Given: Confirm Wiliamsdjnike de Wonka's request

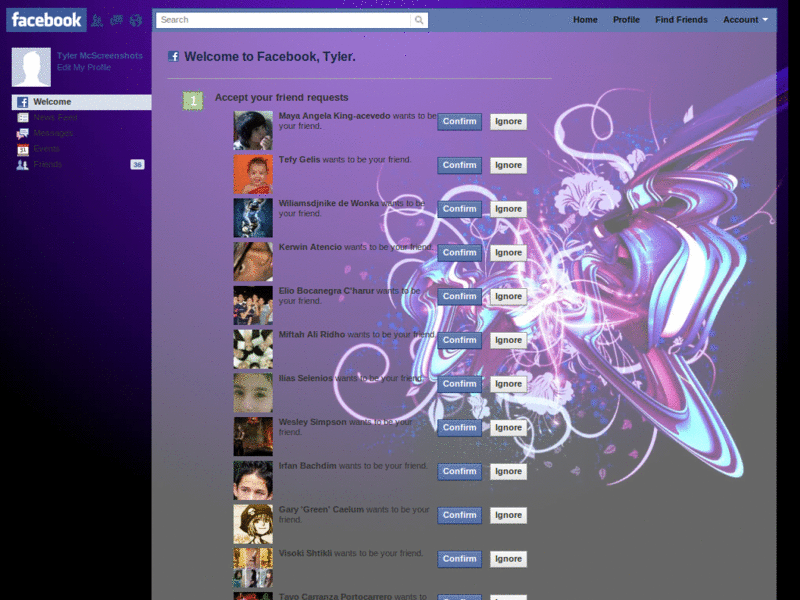Looking at the screenshot, I should point(459,209).
